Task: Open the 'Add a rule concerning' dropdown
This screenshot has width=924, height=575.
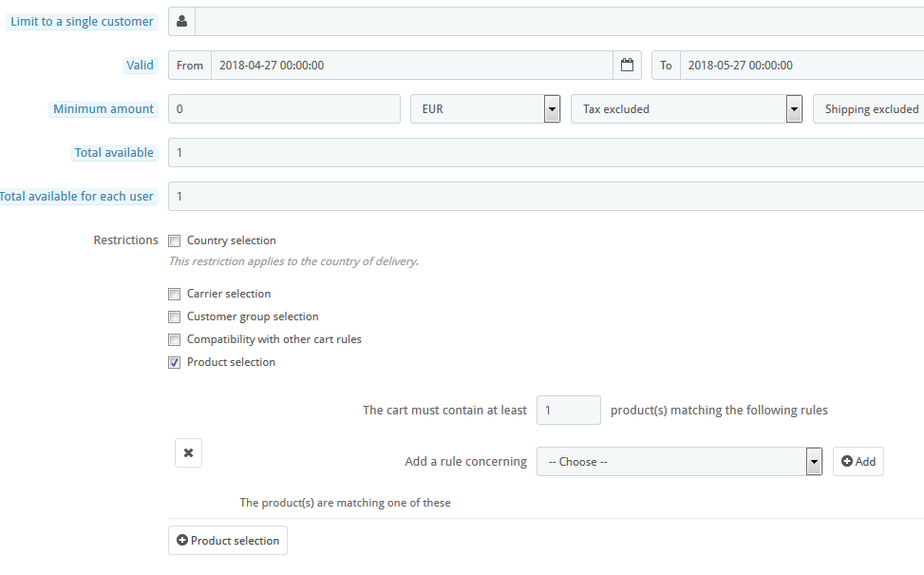Action: [678, 462]
